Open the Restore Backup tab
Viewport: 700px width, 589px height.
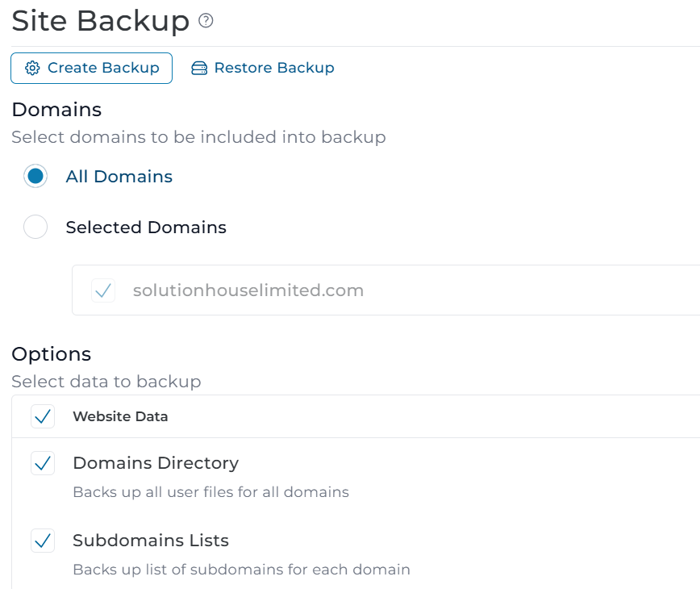coord(263,69)
